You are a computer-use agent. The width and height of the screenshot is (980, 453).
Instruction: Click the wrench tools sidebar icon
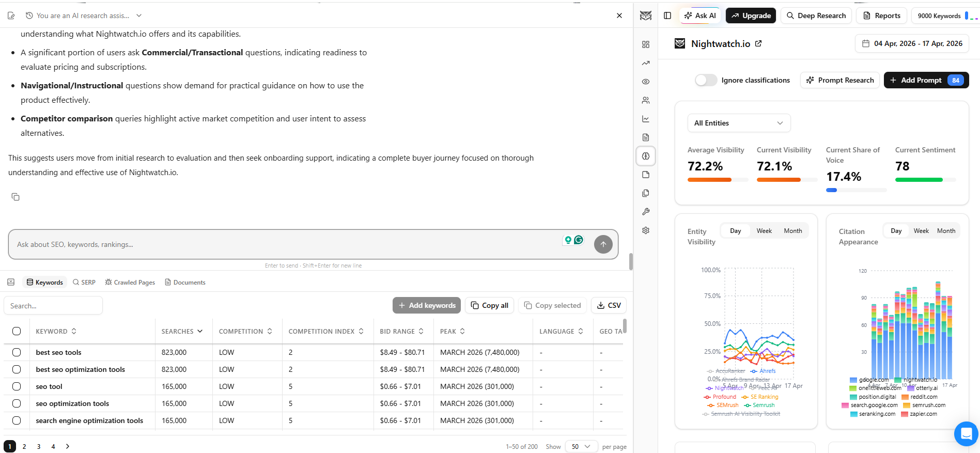click(646, 212)
